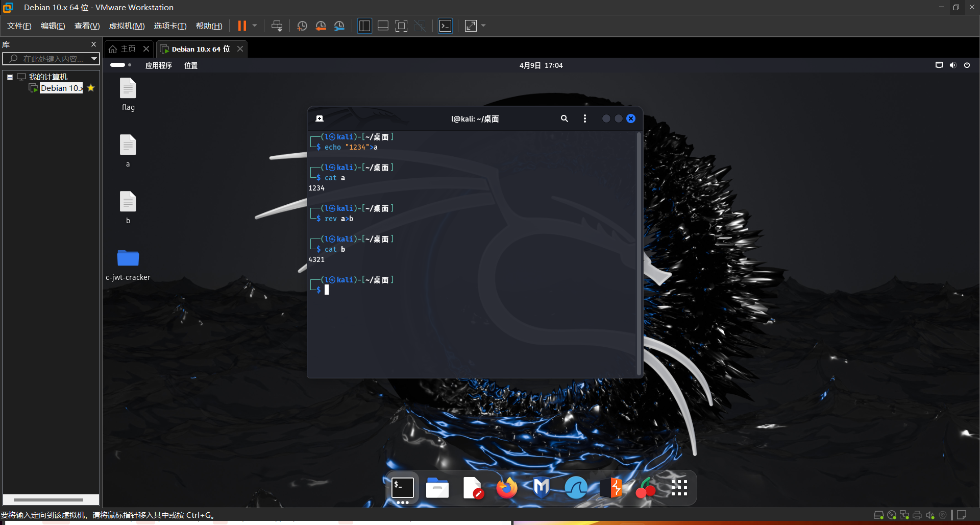Image resolution: width=980 pixels, height=525 pixels.
Task: Expand the suspend button dropdown
Action: coord(254,26)
